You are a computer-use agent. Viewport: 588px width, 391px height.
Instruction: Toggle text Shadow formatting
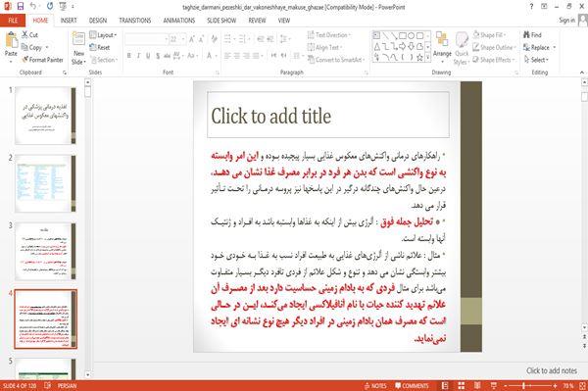pos(158,56)
